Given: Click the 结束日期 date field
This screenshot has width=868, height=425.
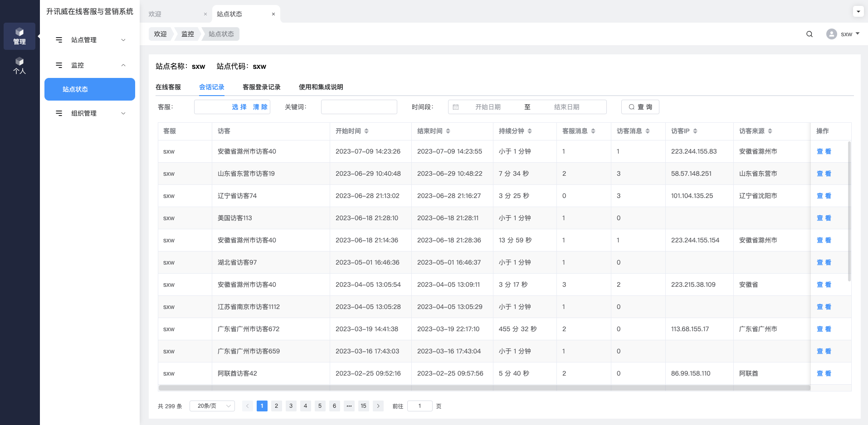Looking at the screenshot, I should [x=567, y=107].
